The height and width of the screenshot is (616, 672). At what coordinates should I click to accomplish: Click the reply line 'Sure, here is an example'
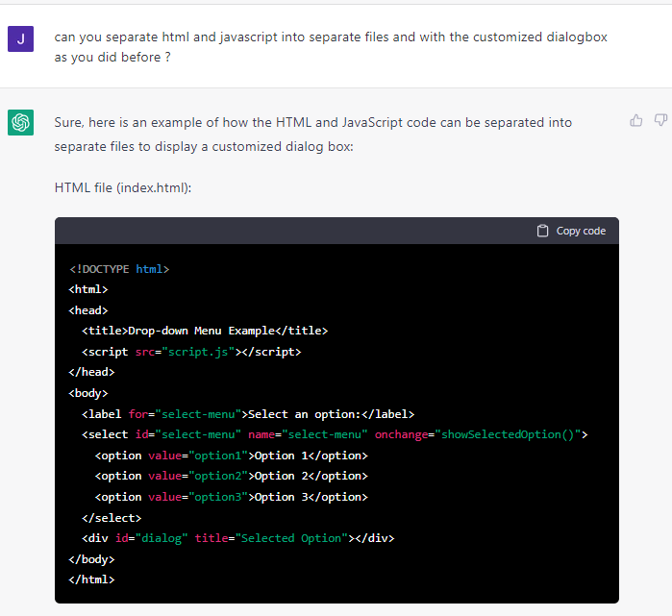(312, 122)
